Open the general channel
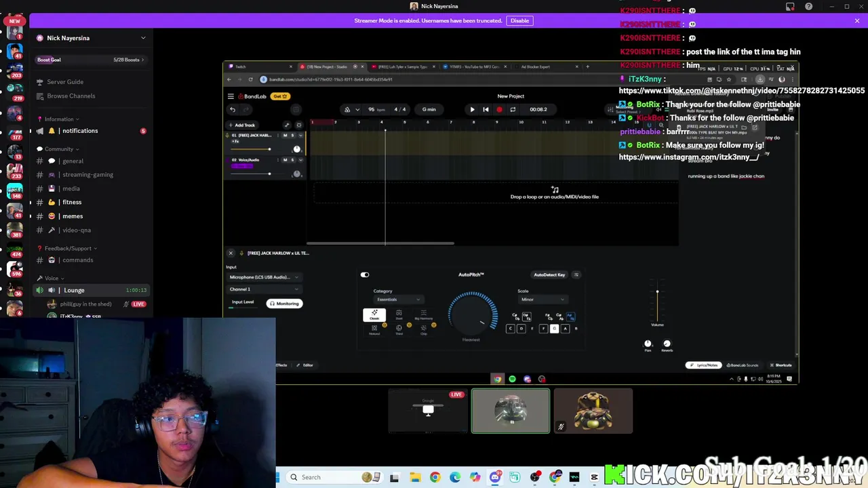 coord(73,161)
